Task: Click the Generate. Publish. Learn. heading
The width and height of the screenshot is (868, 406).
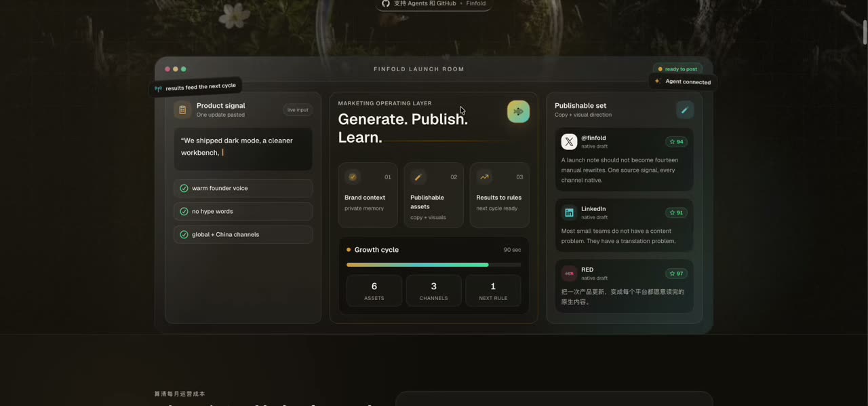Action: 403,128
